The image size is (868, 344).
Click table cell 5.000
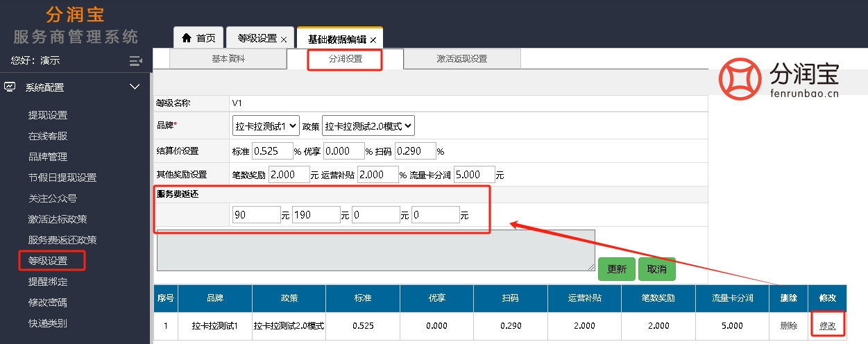click(x=733, y=326)
